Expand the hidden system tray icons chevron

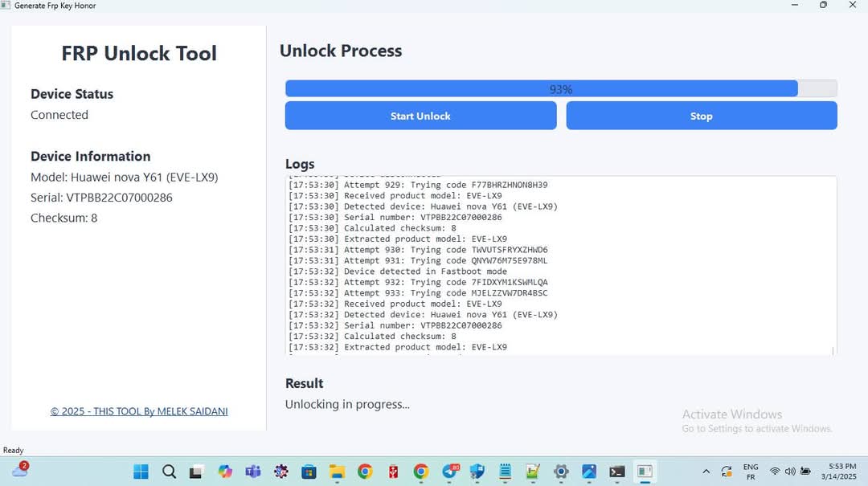[706, 472]
